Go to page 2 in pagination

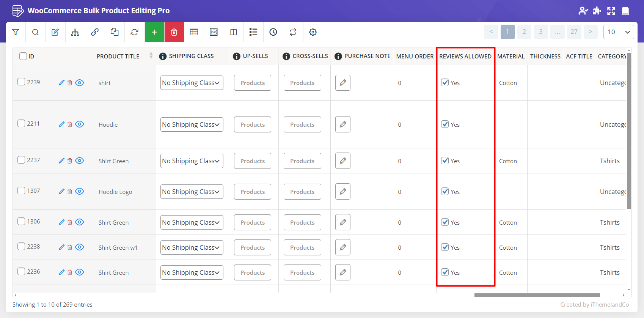tap(524, 32)
